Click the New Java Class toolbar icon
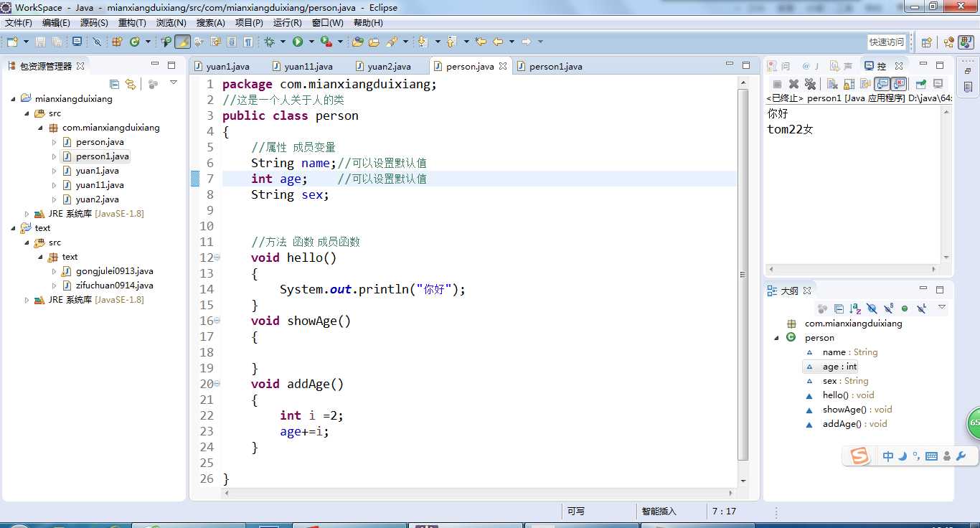The image size is (980, 528). tap(134, 42)
